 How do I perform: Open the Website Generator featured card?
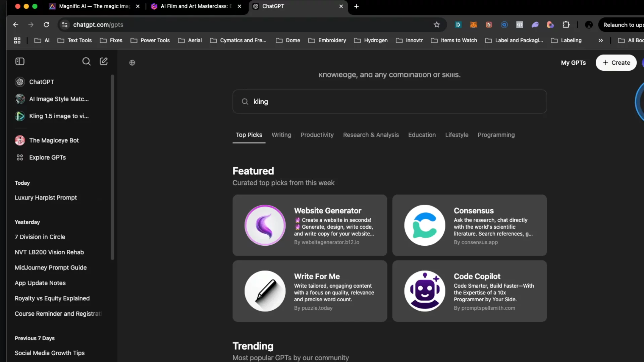[x=310, y=225]
